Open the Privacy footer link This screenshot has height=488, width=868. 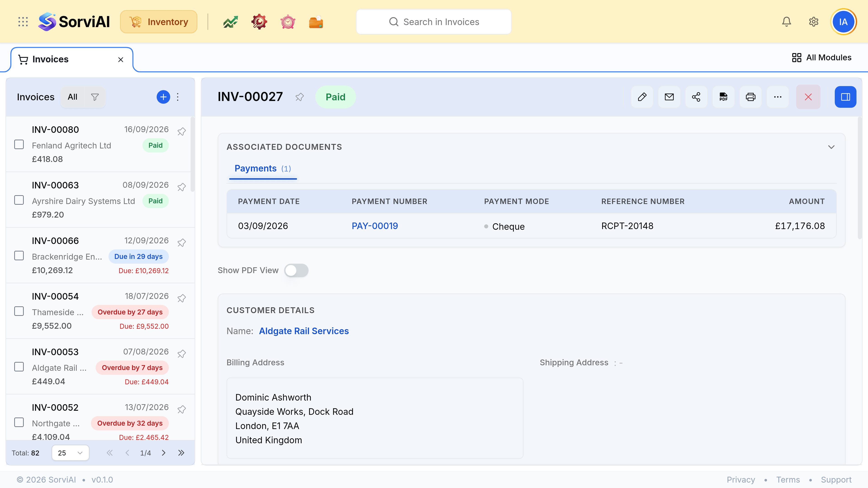click(x=741, y=480)
